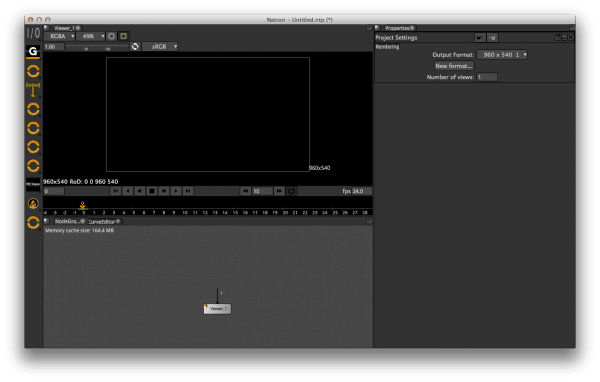600x382 pixels.
Task: Click the Number of views field
Action: 487,77
